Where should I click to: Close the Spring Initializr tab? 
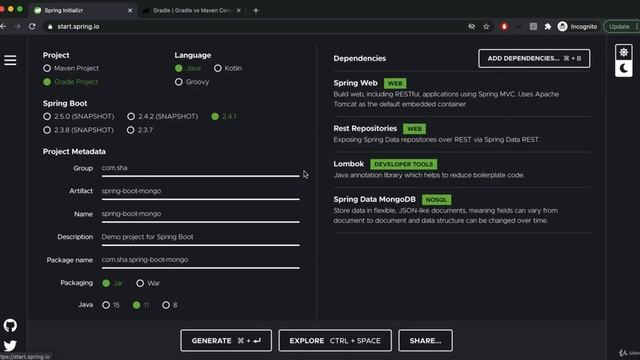pyautogui.click(x=130, y=11)
